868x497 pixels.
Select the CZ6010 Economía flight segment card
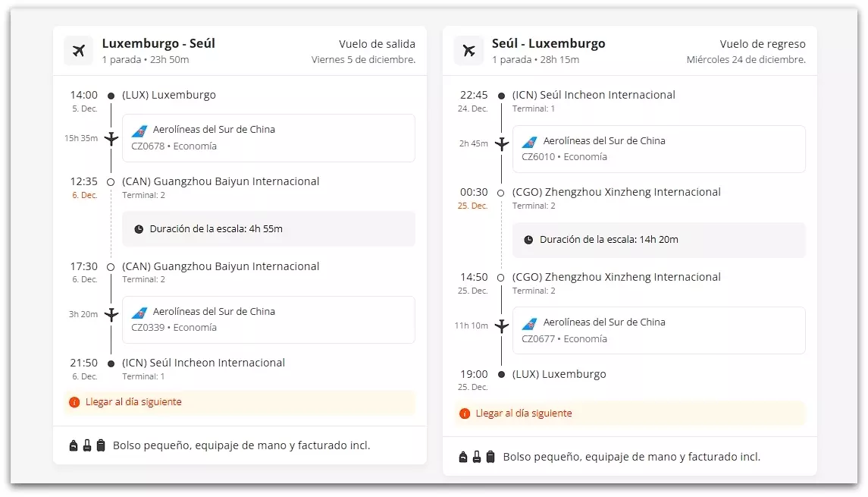coord(658,149)
